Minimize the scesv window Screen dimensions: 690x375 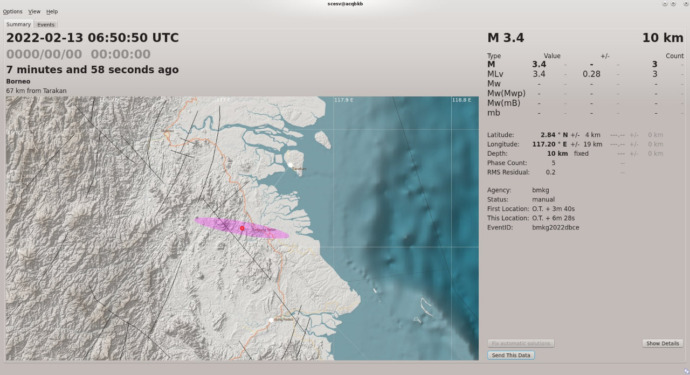click(x=665, y=4)
